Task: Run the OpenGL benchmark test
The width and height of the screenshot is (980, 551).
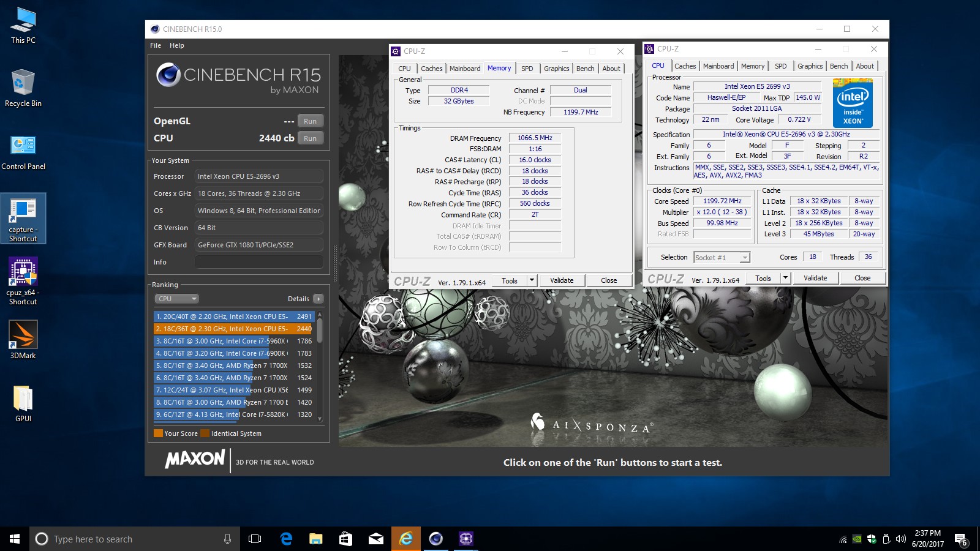Action: (x=311, y=121)
